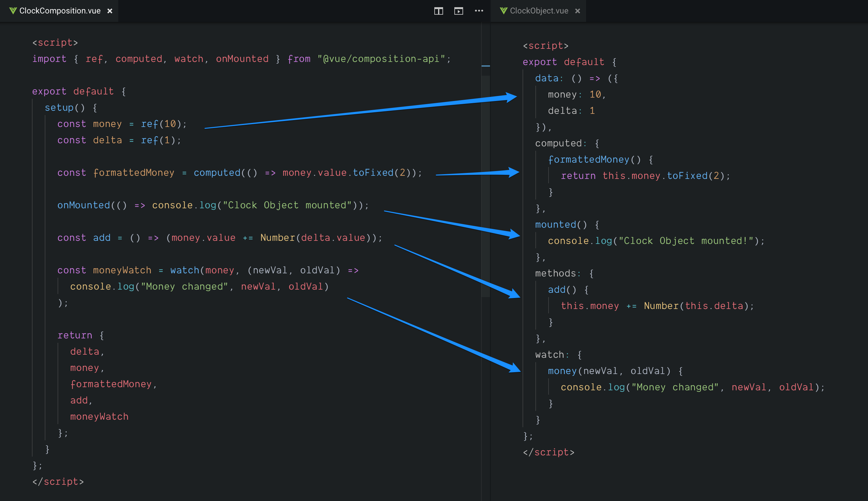868x501 pixels.
Task: Click "Money changed" string in left editor
Action: tap(185, 287)
